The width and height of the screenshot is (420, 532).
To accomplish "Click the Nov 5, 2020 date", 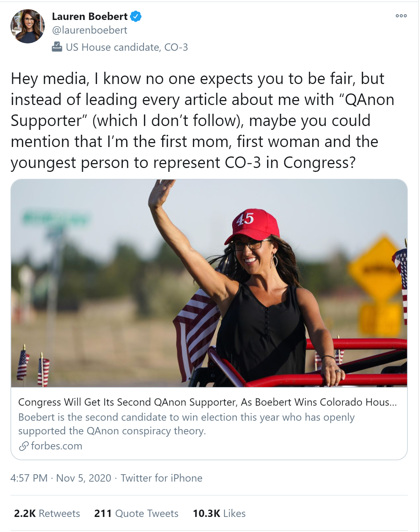I will [84, 478].
